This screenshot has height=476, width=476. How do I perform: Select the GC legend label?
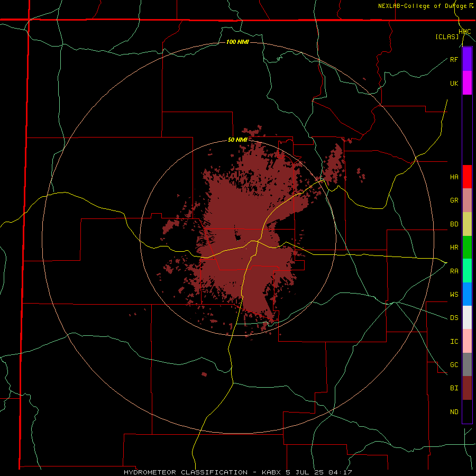click(454, 365)
